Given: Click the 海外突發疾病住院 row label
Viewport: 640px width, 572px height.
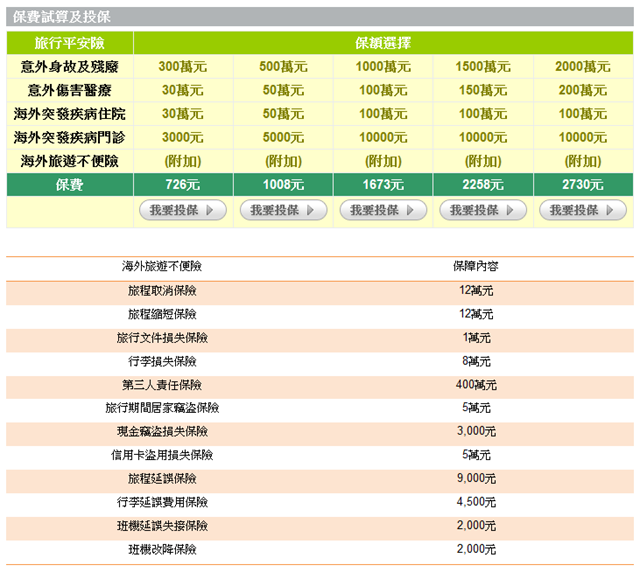Looking at the screenshot, I should click(70, 114).
